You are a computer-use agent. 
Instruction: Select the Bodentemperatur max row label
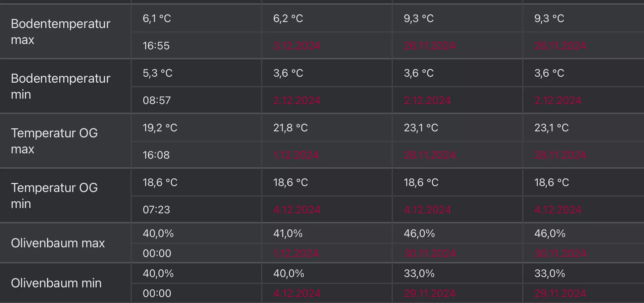click(x=60, y=32)
